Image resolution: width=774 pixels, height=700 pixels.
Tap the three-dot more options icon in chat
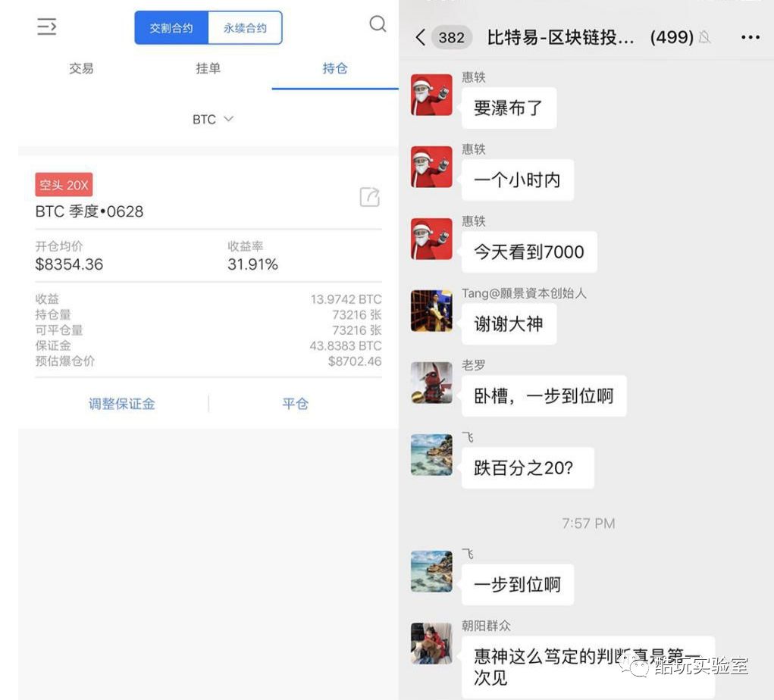(750, 37)
